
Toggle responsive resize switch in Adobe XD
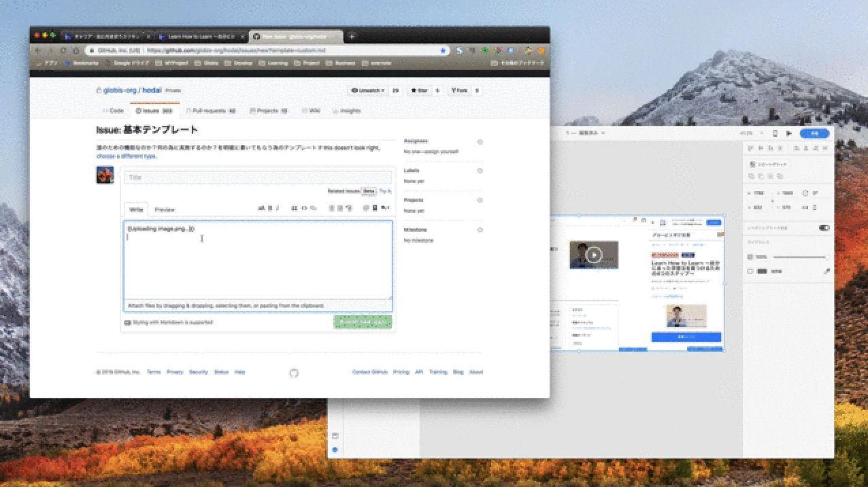click(x=824, y=228)
